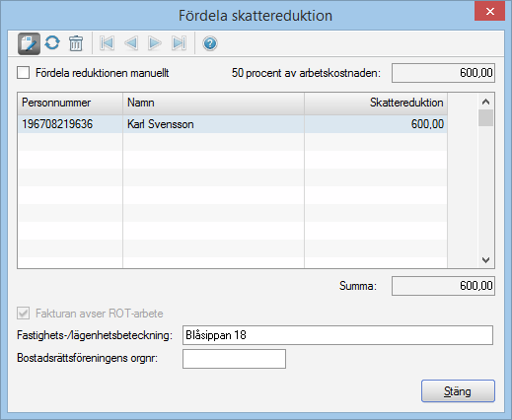Screen dimensions: 512x420
Task: Click the Stäng button
Action: [x=458, y=391]
